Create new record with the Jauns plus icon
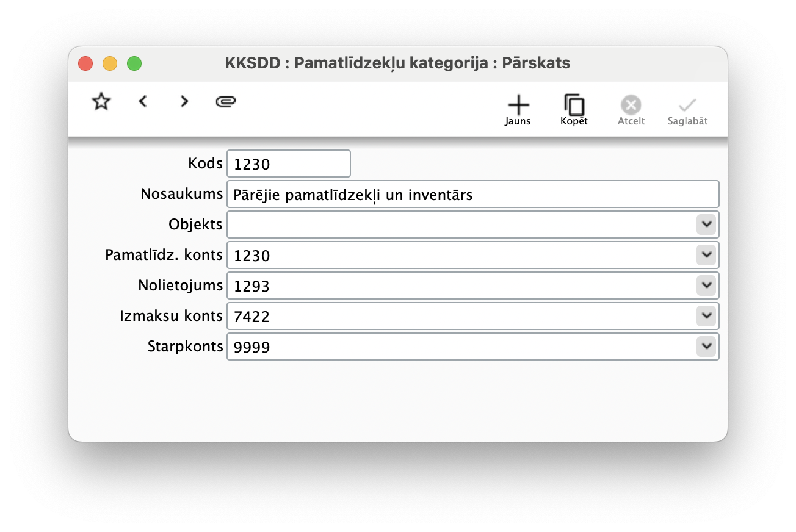 pos(518,104)
